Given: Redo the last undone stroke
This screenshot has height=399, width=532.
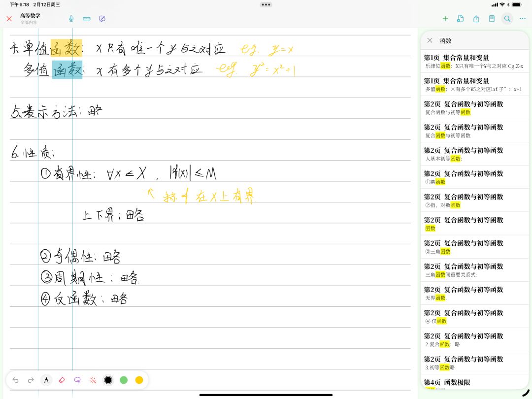Looking at the screenshot, I should click(x=31, y=380).
